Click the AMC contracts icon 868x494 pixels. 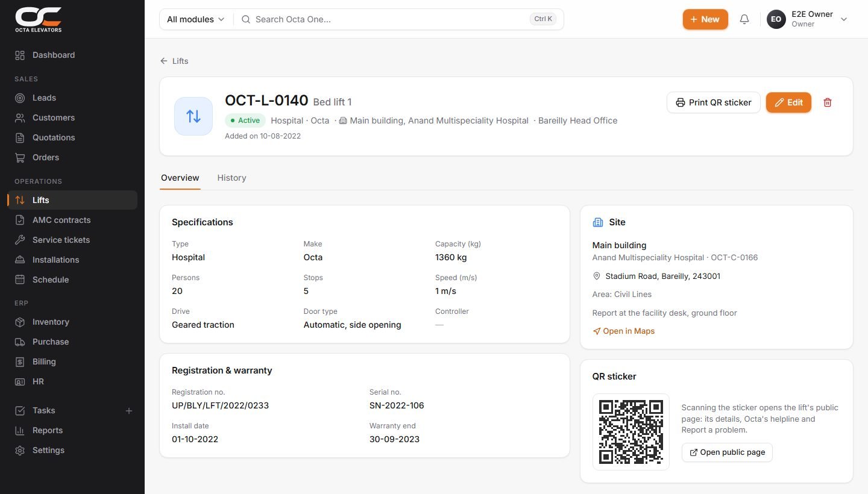point(20,220)
